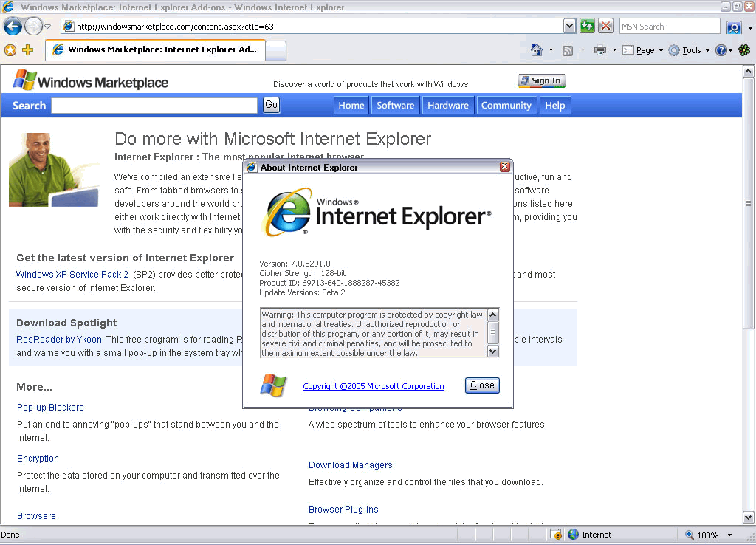Expand the zoom level dropdown arrow
The height and width of the screenshot is (545, 756).
[730, 535]
